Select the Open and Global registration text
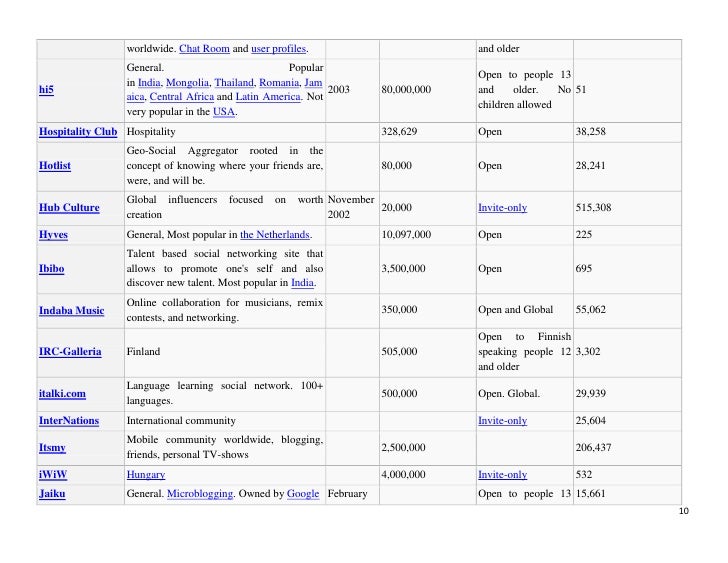This screenshot has width=728, height=563. (515, 310)
